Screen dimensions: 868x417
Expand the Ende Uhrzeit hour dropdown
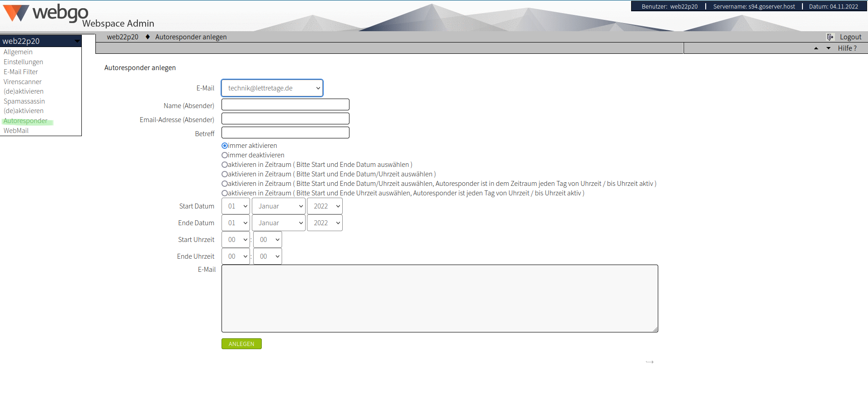pyautogui.click(x=236, y=256)
